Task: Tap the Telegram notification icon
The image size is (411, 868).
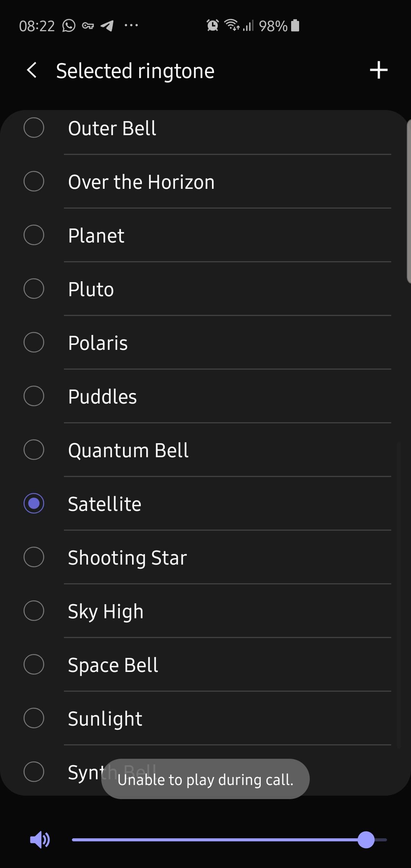Action: (x=107, y=26)
